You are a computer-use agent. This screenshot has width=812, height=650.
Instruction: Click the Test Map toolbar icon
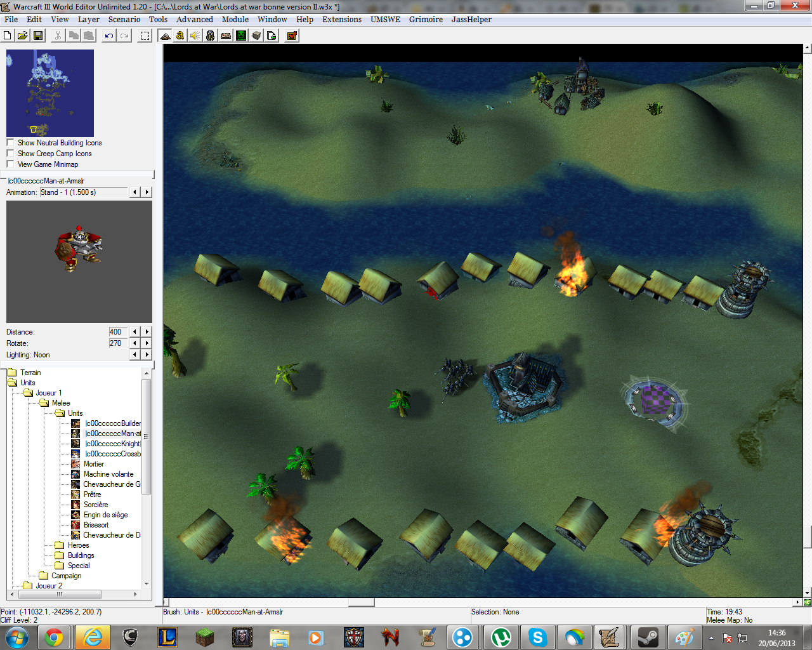292,36
